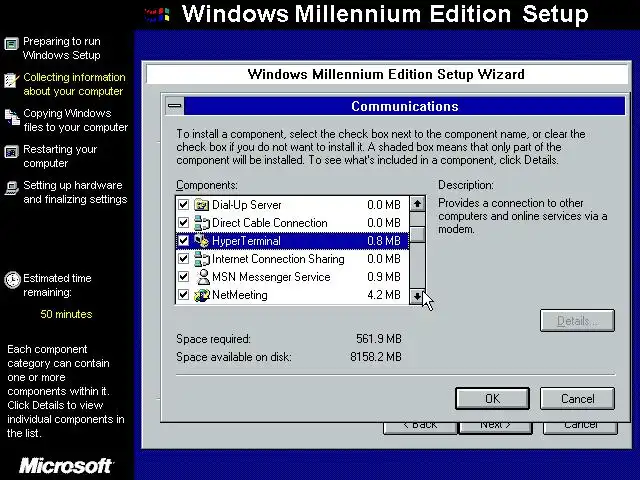This screenshot has height=480, width=640.
Task: Select the HyperTerminal list row
Action: pyautogui.click(x=292, y=241)
